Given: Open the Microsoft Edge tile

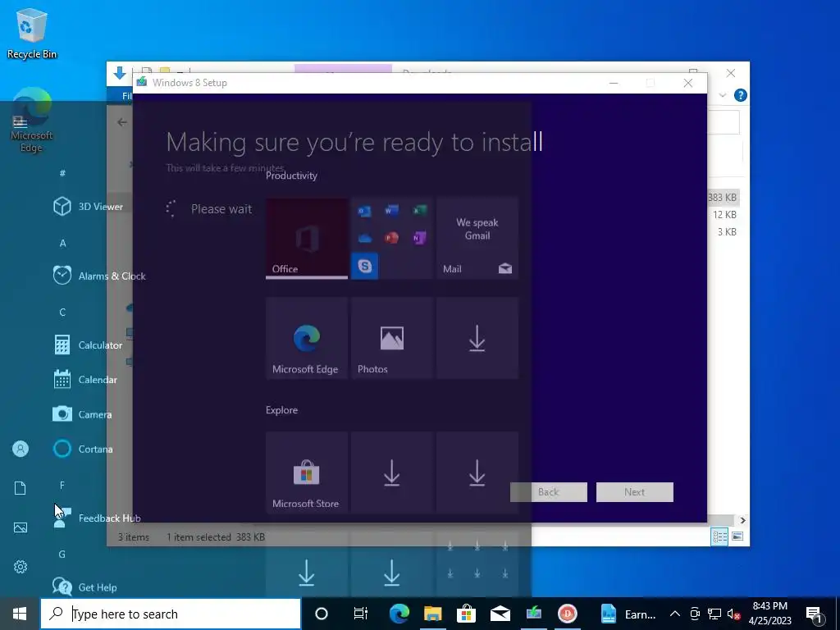Looking at the screenshot, I should 307,339.
